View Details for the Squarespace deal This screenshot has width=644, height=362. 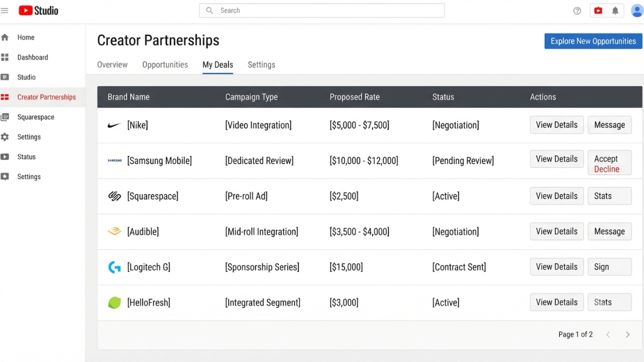tap(557, 196)
